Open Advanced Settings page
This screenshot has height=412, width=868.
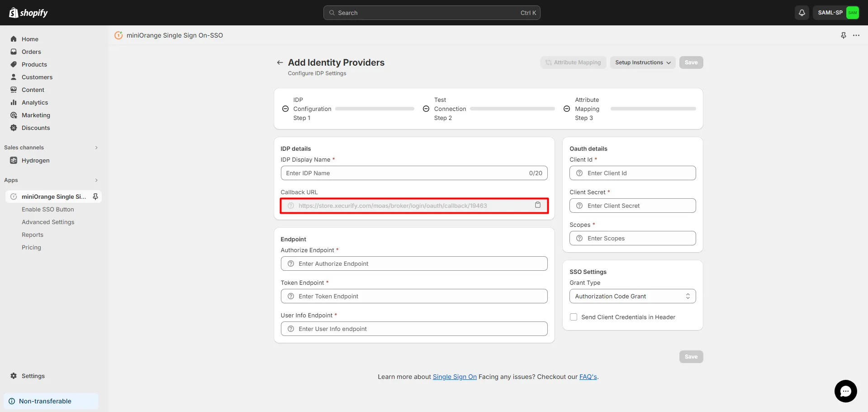48,222
